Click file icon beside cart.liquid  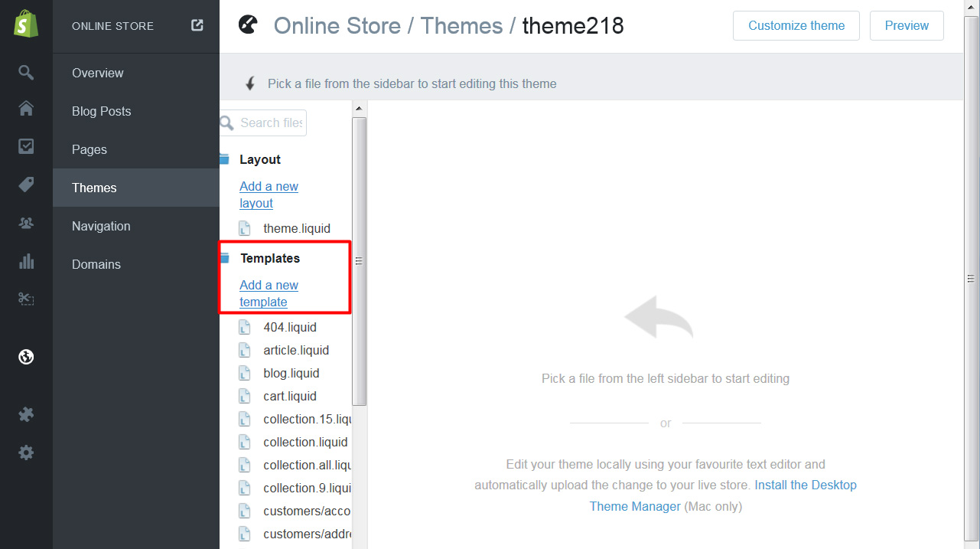coord(245,396)
